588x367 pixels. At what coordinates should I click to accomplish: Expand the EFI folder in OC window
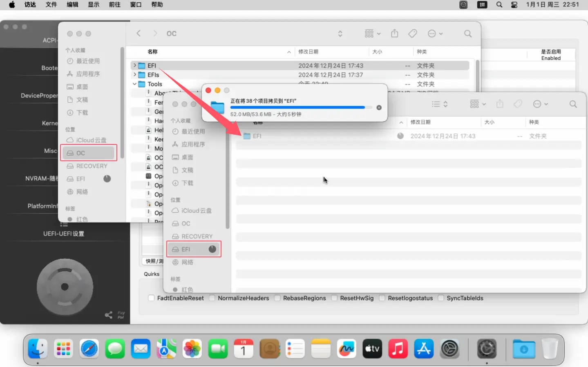tap(134, 65)
